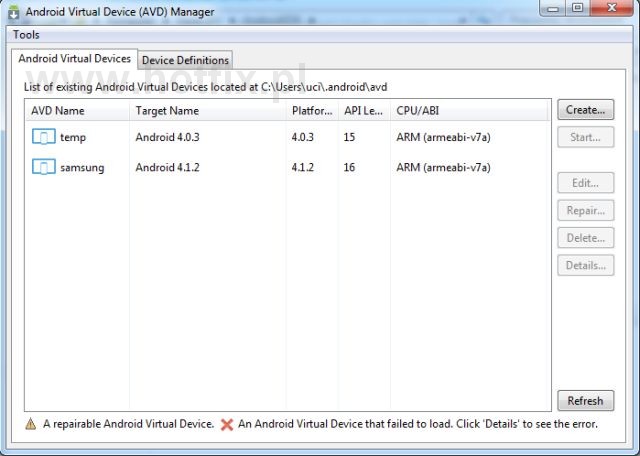This screenshot has width=640, height=456.
Task: Click target name Android 4.1.2
Action: coord(167,167)
